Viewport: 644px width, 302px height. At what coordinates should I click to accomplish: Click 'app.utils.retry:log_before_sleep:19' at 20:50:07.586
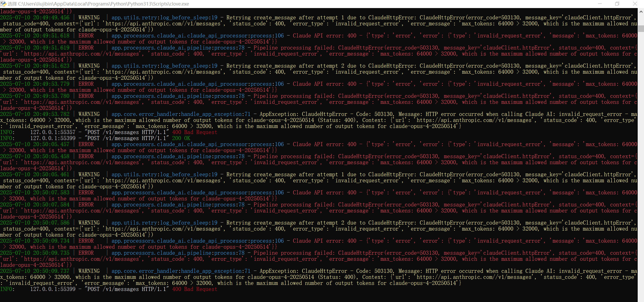click(164, 223)
